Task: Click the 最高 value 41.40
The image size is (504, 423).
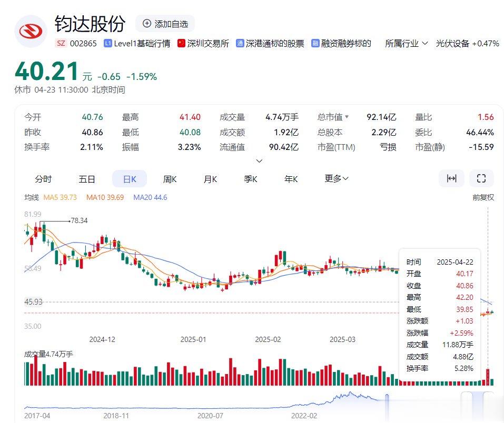Action: (190, 117)
